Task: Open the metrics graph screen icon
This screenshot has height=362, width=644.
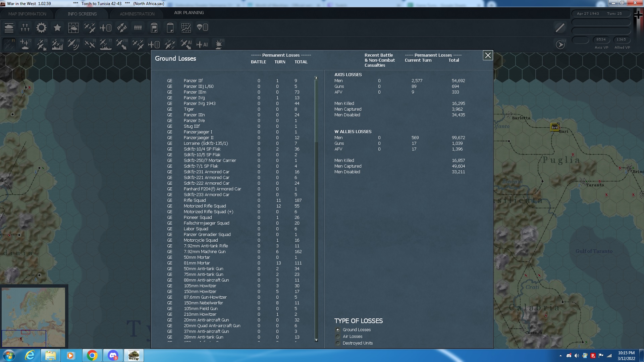Action: coord(186,27)
